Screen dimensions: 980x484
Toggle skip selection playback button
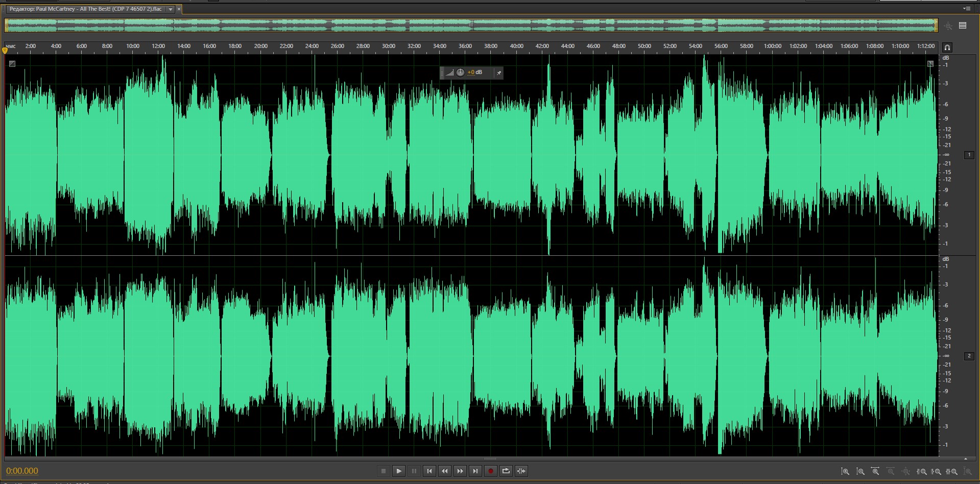tap(521, 471)
